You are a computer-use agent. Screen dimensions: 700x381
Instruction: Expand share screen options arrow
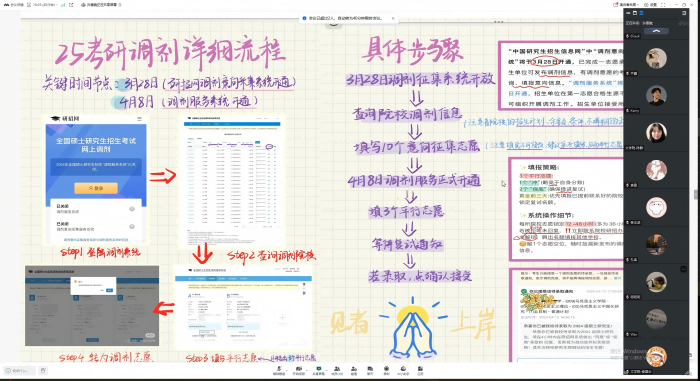(326, 370)
